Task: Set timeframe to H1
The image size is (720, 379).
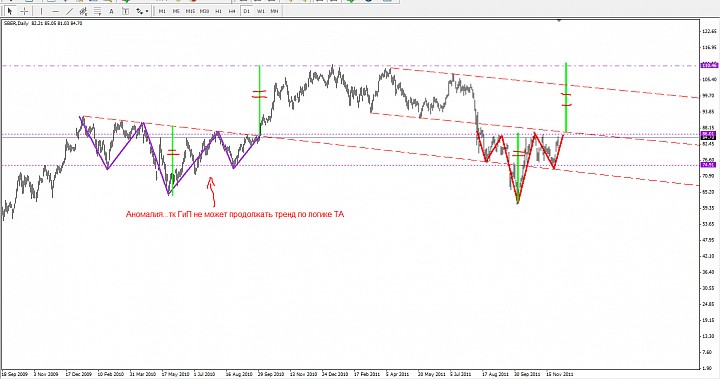Action: pos(219,11)
